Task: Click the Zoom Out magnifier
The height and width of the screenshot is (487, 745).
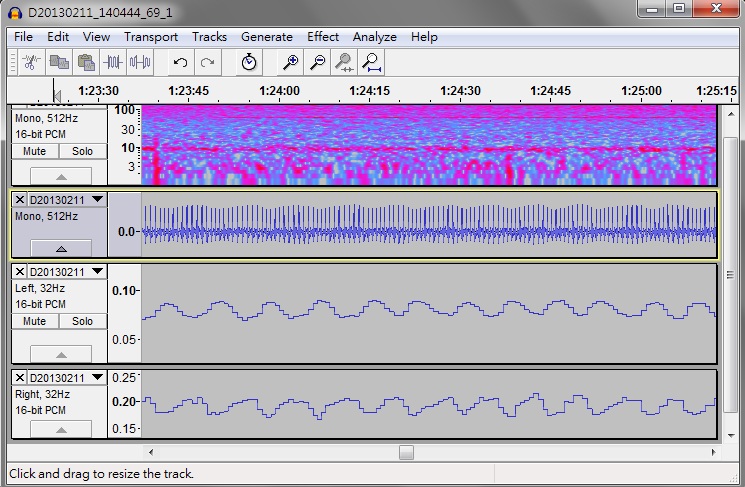Action: coord(317,62)
